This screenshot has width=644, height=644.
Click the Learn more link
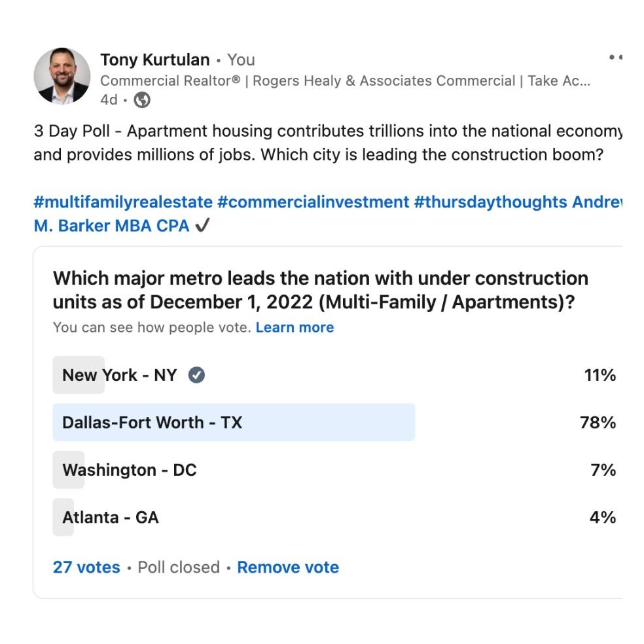(x=295, y=327)
